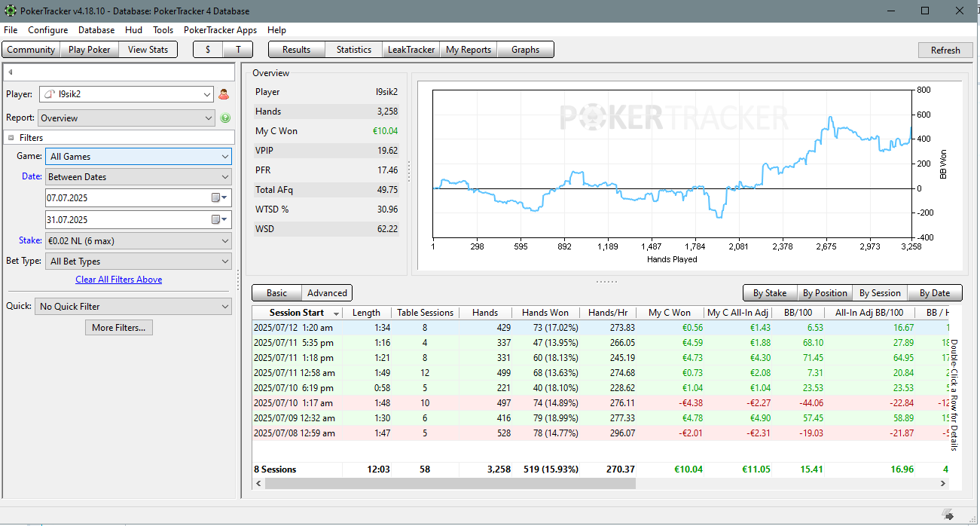The width and height of the screenshot is (980, 526).
Task: Click the 8 Sessions totals row label
Action: 275,469
